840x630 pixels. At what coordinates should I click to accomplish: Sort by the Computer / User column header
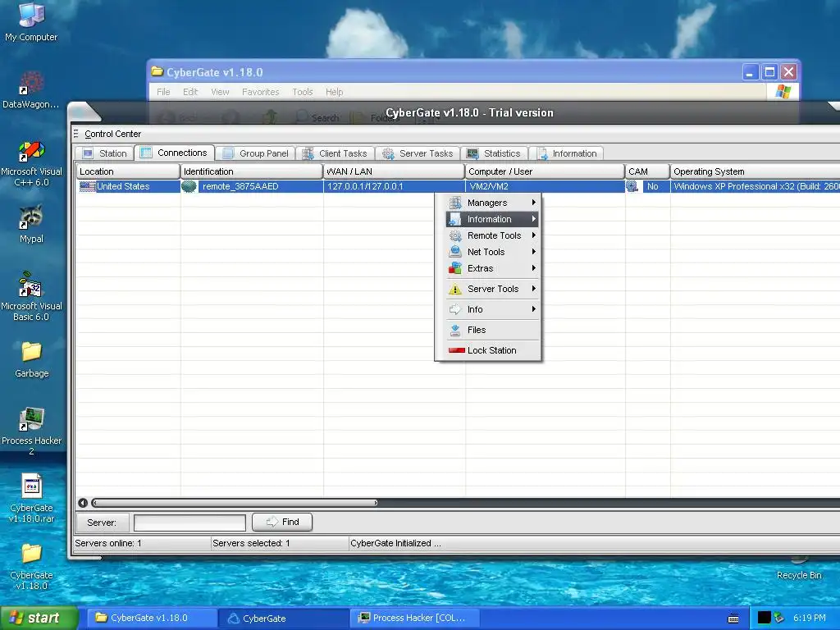[545, 171]
